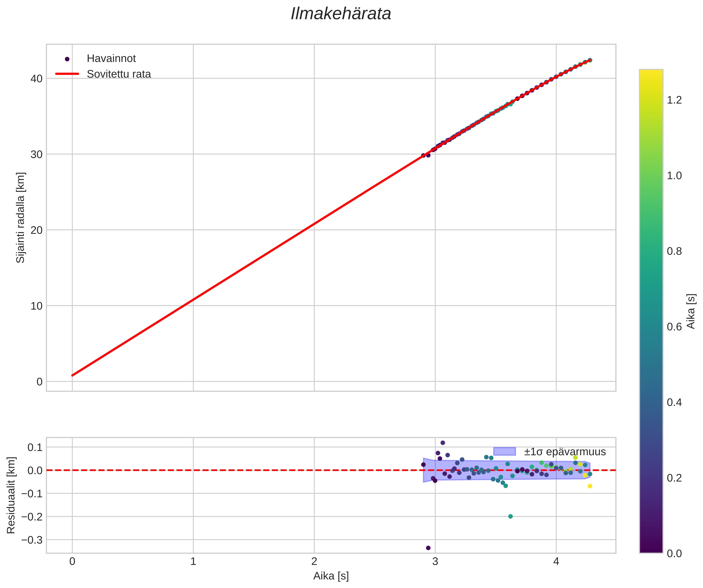The width and height of the screenshot is (703, 588).
Task: Click the start of the red fitted line
Action: (x=73, y=375)
